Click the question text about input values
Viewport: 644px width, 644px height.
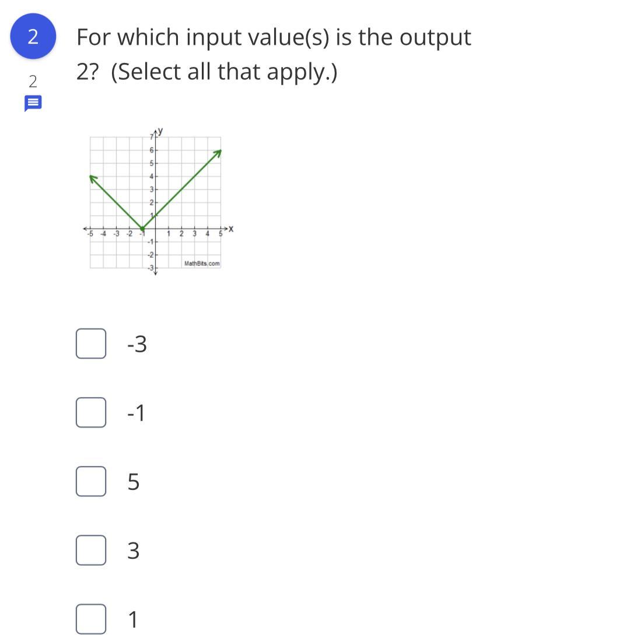(x=274, y=54)
